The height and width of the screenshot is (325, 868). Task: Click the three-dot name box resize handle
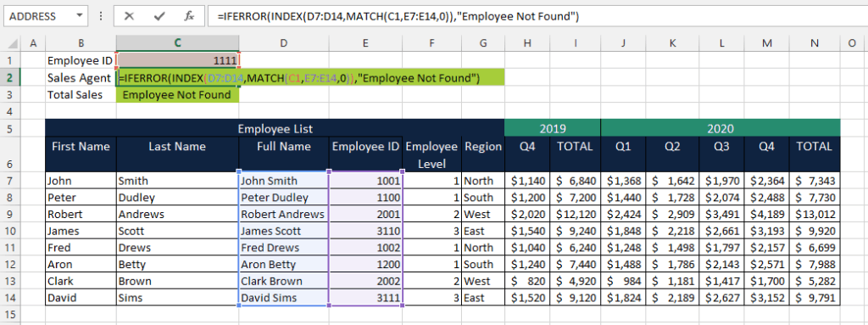[x=100, y=16]
